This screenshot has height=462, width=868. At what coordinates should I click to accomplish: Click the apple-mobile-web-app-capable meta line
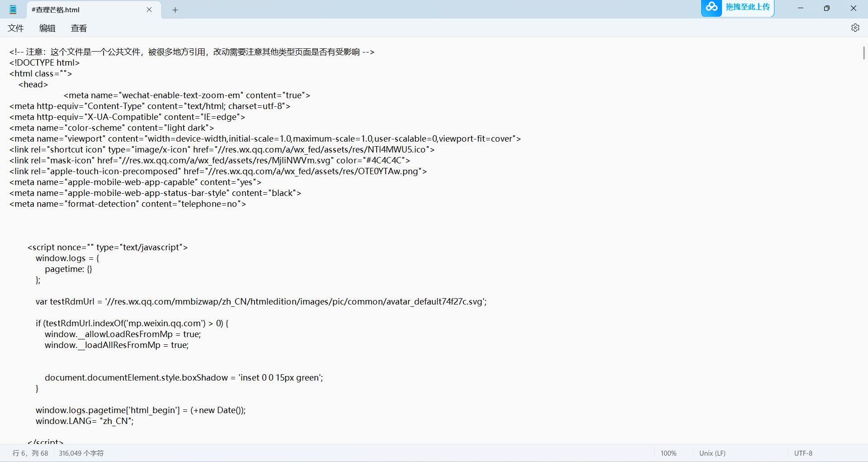tap(135, 182)
